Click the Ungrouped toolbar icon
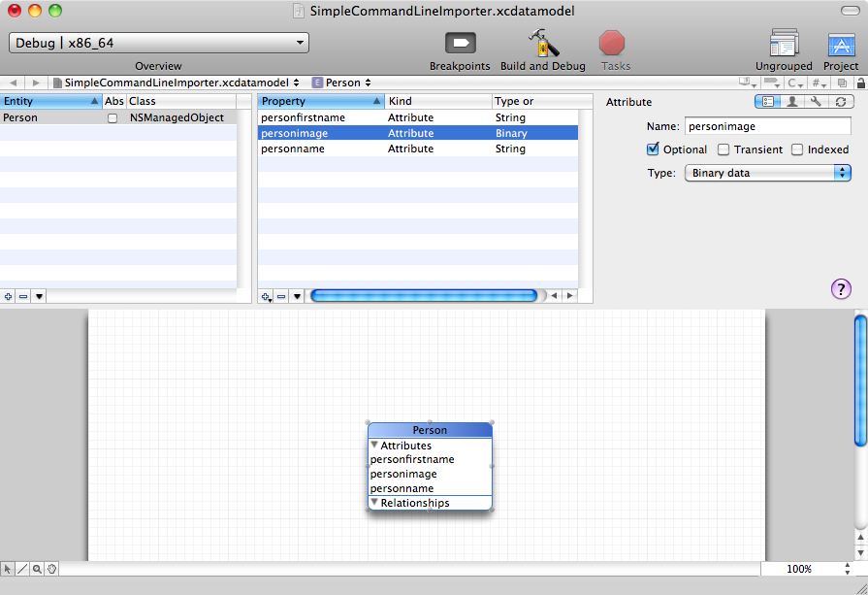 click(783, 44)
